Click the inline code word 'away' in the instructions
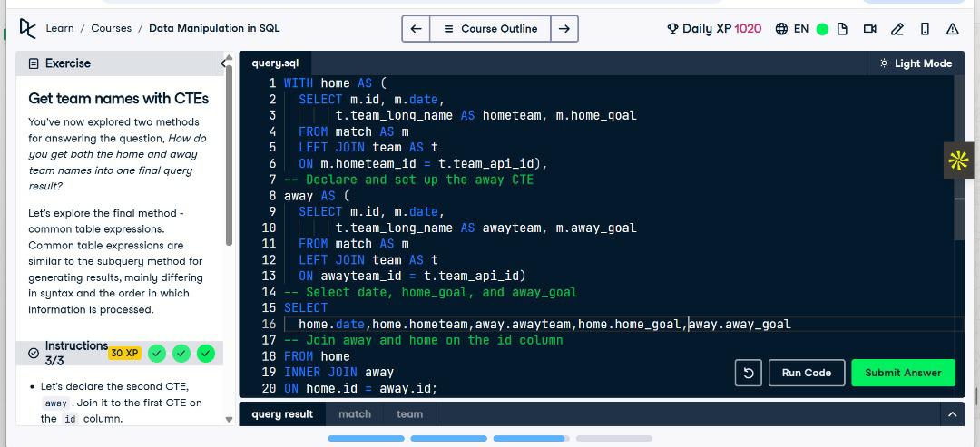The image size is (980, 447). 56,403
